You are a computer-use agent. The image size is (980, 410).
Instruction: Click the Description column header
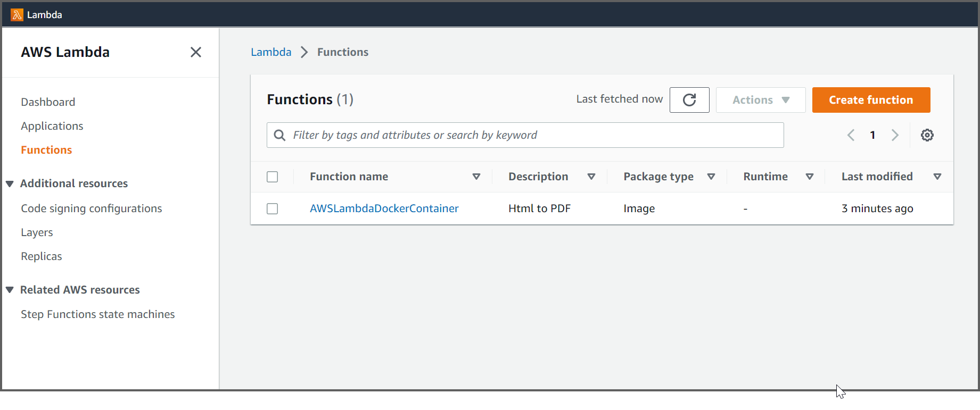pyautogui.click(x=538, y=177)
